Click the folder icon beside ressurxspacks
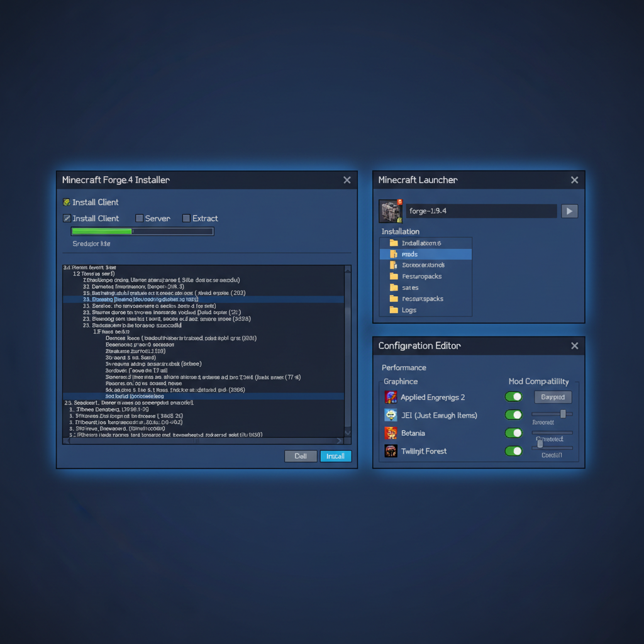Image resolution: width=644 pixels, height=644 pixels. point(394,299)
